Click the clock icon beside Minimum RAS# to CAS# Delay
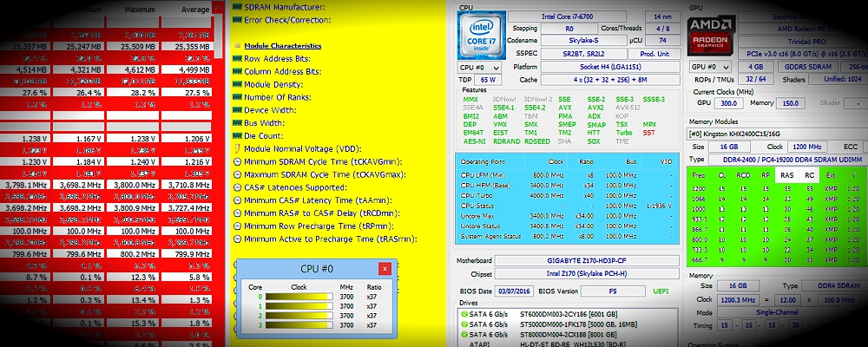The height and width of the screenshot is (347, 868). click(238, 213)
